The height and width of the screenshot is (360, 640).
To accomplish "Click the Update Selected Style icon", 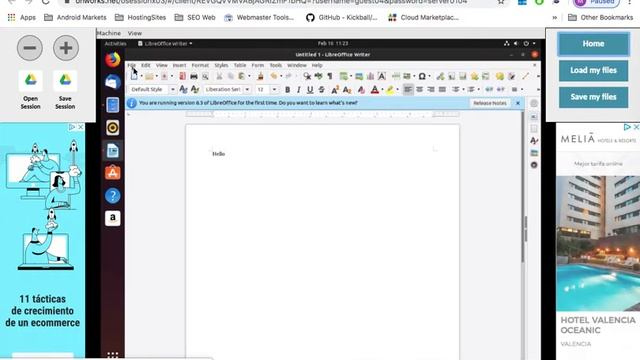I will tap(183, 89).
